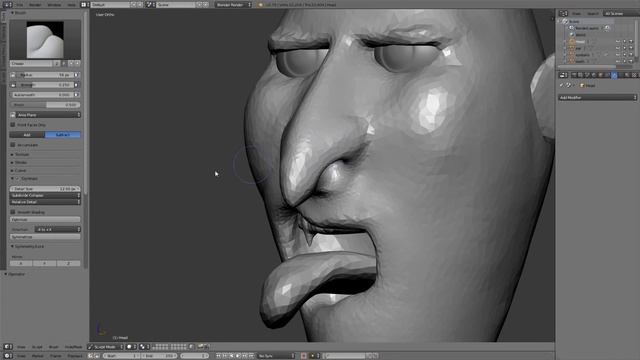Viewport: 640px width, 360px height.
Task: Open the Sculpt Mode selector
Action: click(105, 347)
